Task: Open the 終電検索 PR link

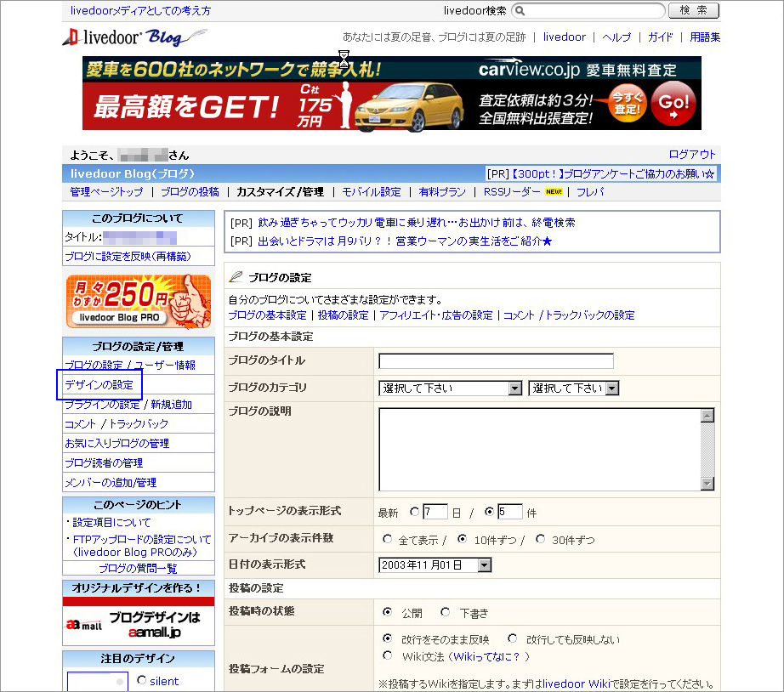Action: [417, 223]
